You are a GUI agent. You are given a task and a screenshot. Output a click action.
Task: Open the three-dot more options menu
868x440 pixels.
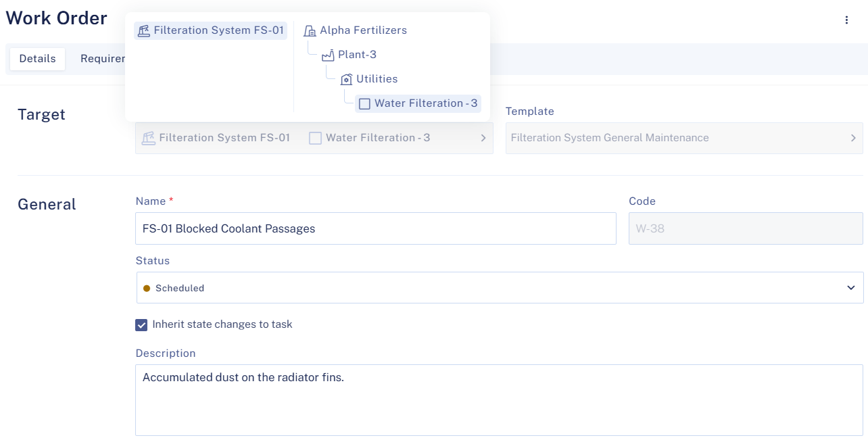point(846,20)
